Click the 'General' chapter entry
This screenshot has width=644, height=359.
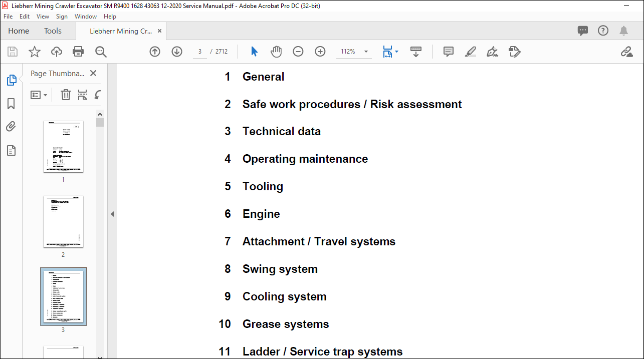pyautogui.click(x=263, y=77)
